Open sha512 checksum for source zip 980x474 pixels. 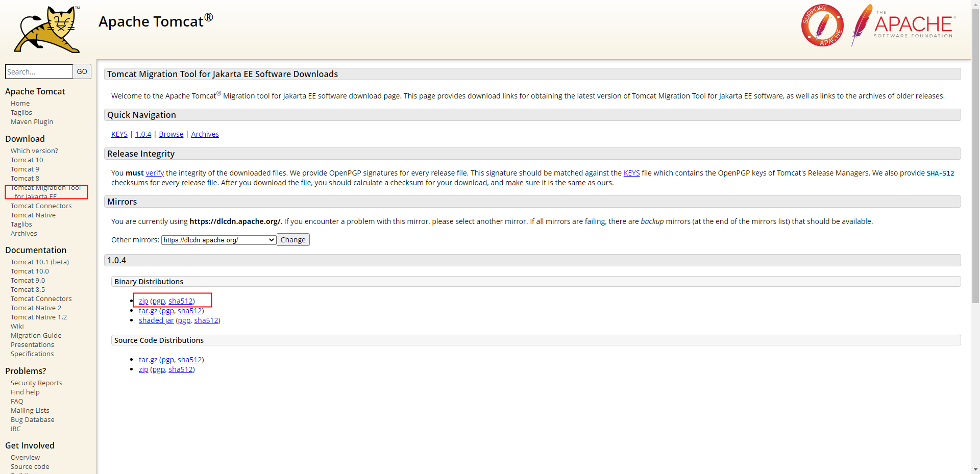coord(181,369)
